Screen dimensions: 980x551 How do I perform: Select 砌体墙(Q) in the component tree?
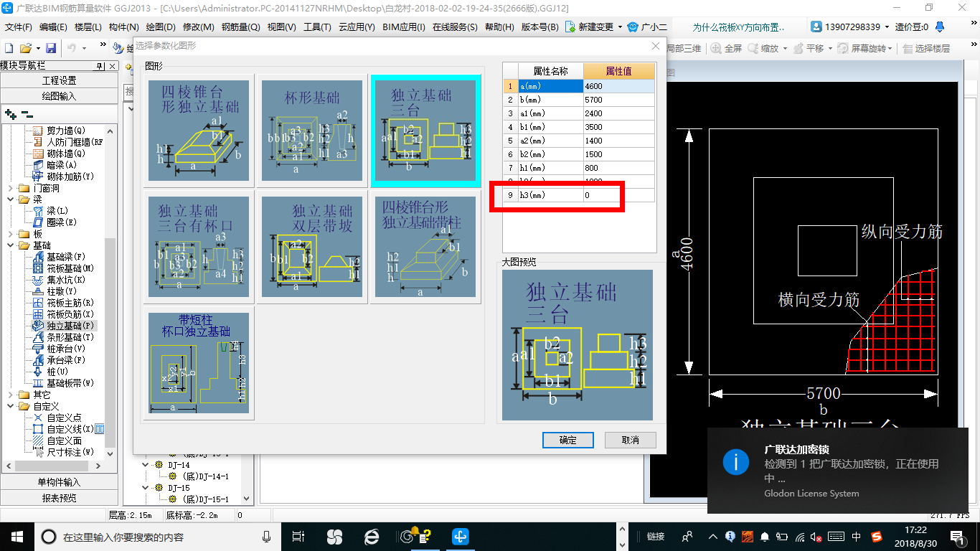(x=65, y=154)
